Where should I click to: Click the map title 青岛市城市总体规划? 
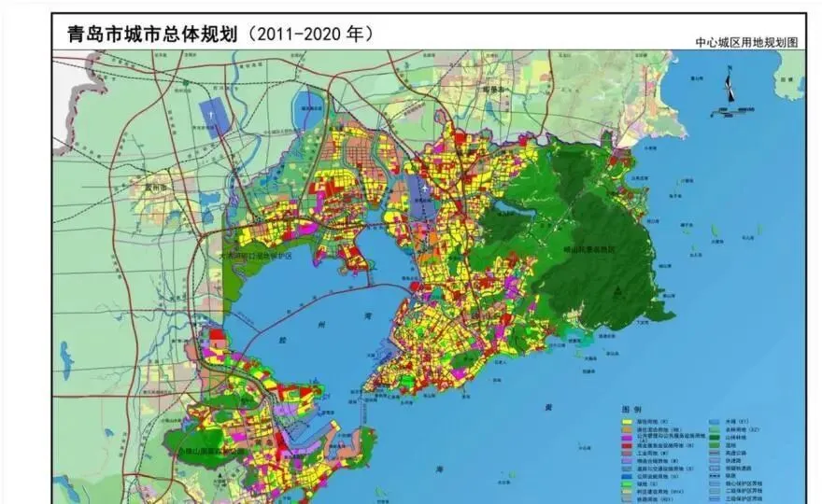pos(152,35)
